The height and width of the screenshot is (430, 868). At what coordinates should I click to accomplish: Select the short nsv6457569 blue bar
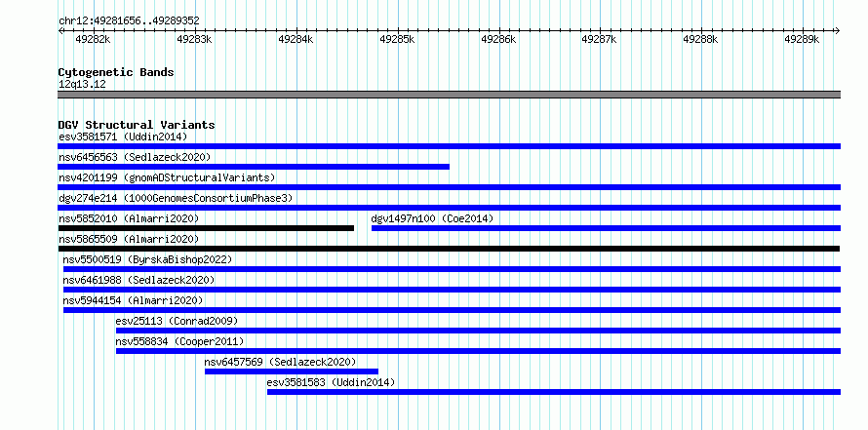pyautogui.click(x=292, y=371)
